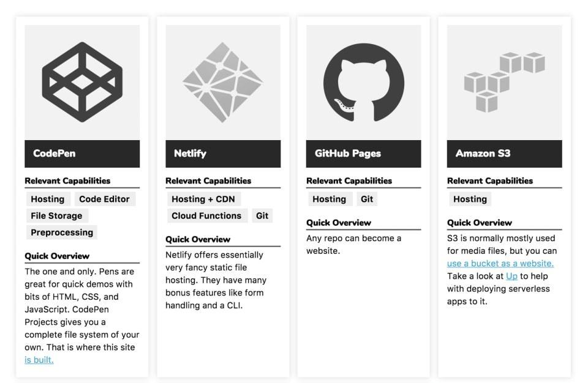The height and width of the screenshot is (383, 588).
Task: Click the Cloud Functions tag
Action: point(206,216)
